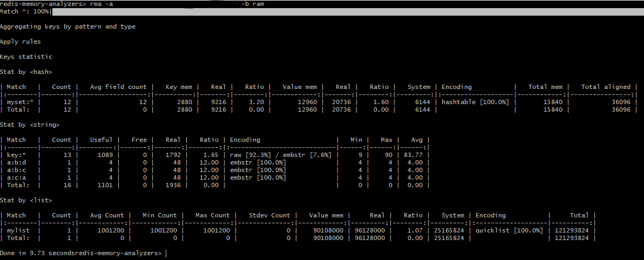
Task: Click the 'Aggregating keys by pattern and type' line
Action: [x=67, y=26]
